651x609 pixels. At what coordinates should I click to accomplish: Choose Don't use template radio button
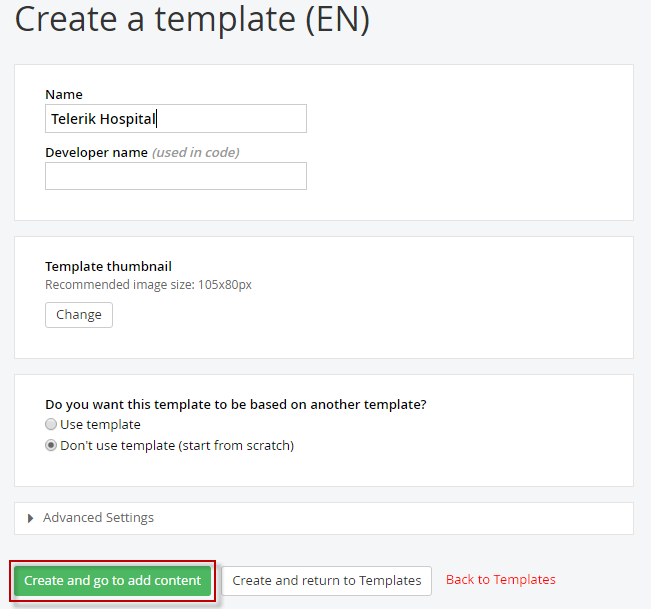click(51, 446)
